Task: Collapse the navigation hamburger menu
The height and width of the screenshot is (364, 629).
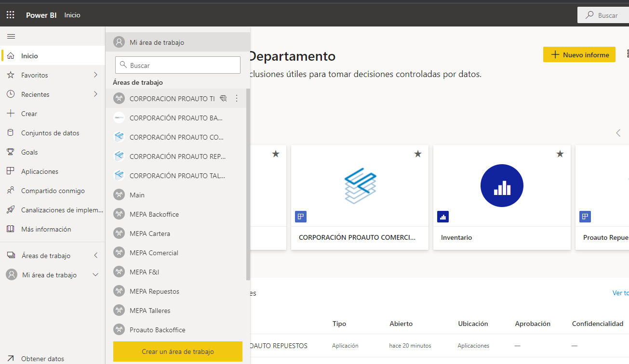Action: pos(11,36)
